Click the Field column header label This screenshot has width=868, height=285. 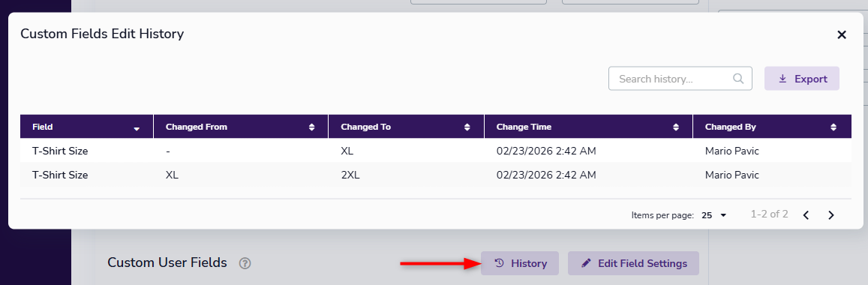(x=43, y=127)
